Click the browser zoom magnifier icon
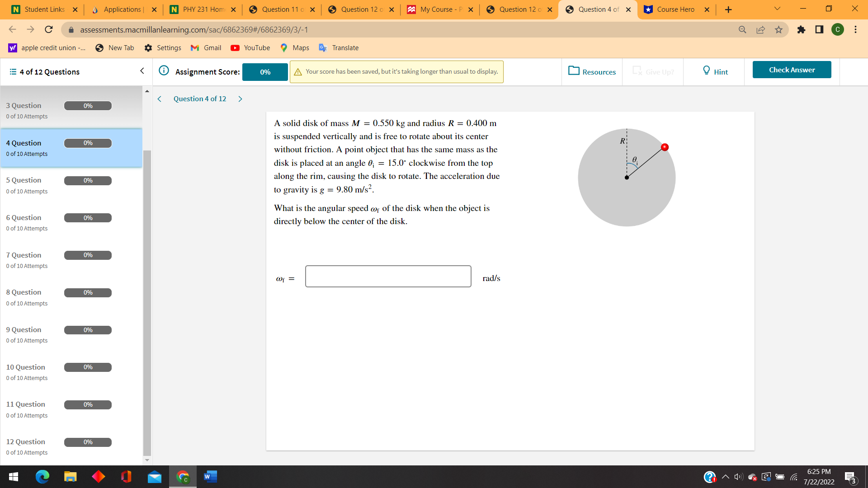This screenshot has height=488, width=868. pyautogui.click(x=742, y=30)
